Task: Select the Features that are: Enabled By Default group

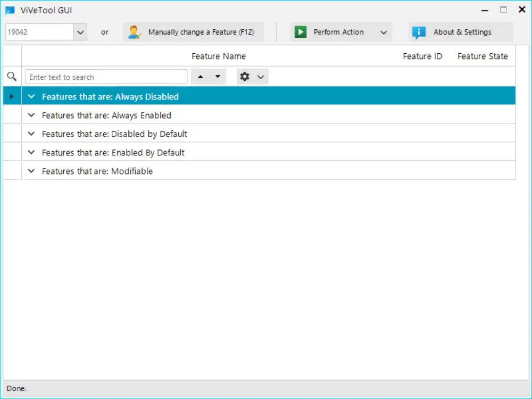Action: coord(113,152)
